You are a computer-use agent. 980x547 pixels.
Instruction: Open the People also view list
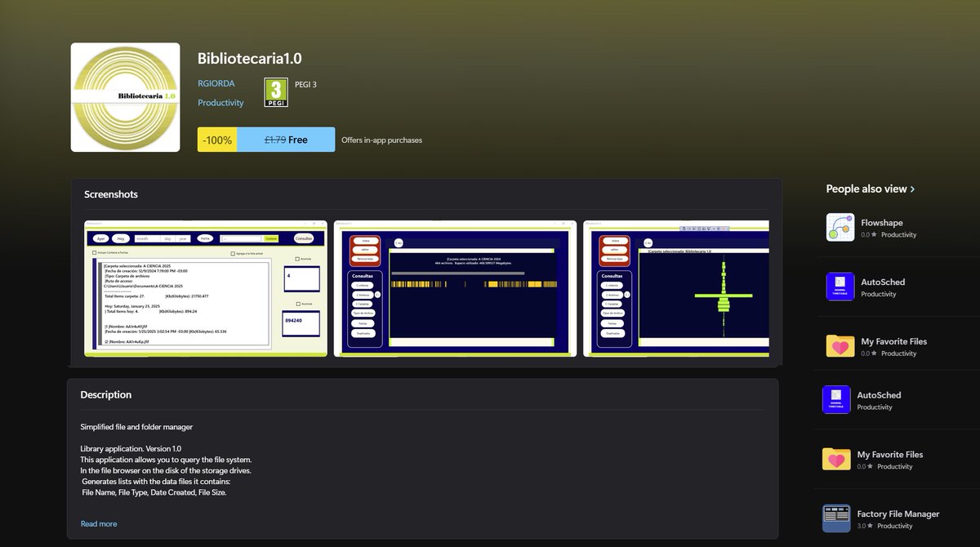(870, 189)
